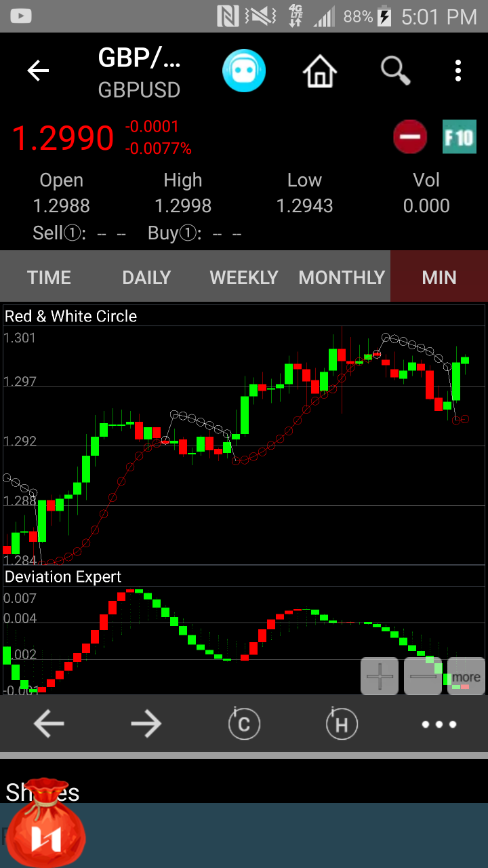Toggle the circled H chart option

(x=342, y=724)
